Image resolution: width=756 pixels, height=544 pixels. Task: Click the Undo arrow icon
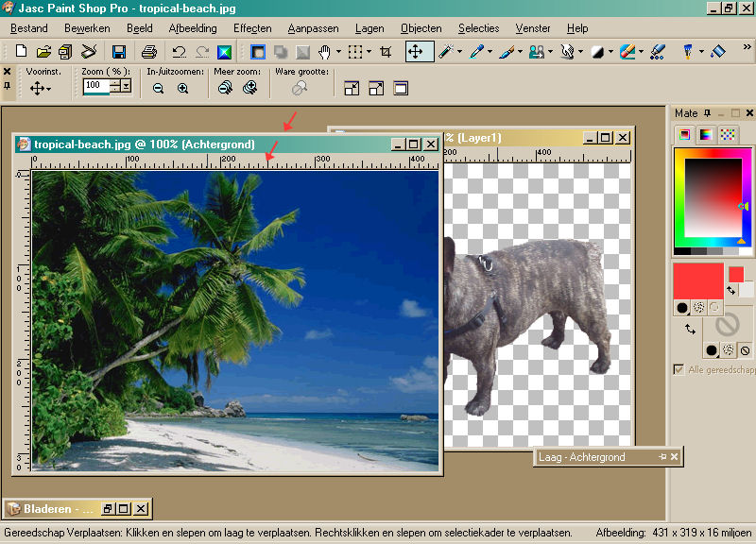pos(179,52)
